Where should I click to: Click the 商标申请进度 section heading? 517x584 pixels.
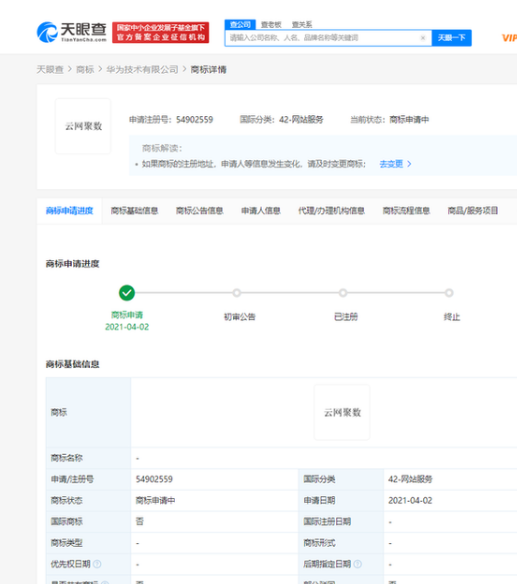[73, 264]
